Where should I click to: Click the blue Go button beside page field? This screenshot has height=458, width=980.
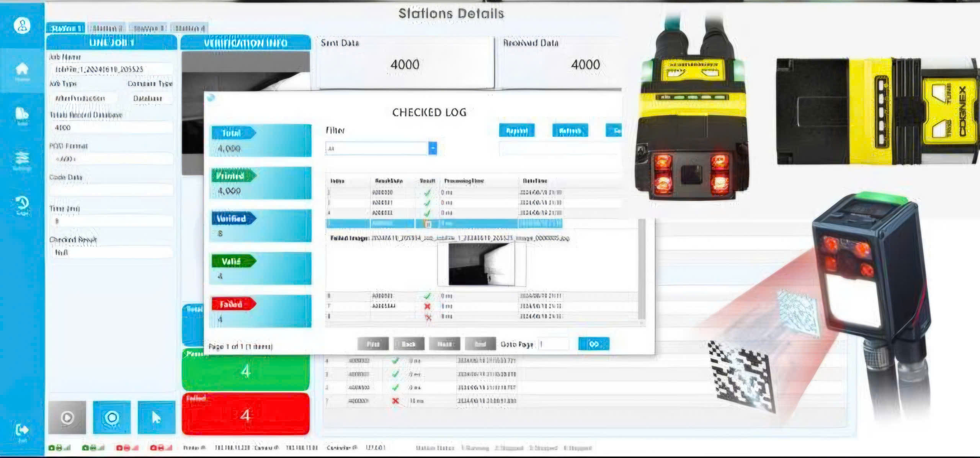coord(593,344)
